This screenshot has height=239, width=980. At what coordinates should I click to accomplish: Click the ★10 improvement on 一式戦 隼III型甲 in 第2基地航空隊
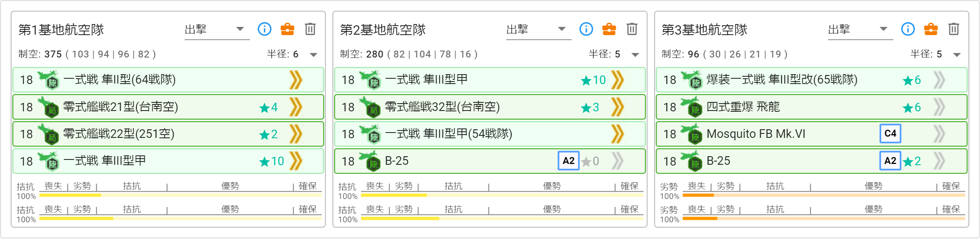pos(593,80)
